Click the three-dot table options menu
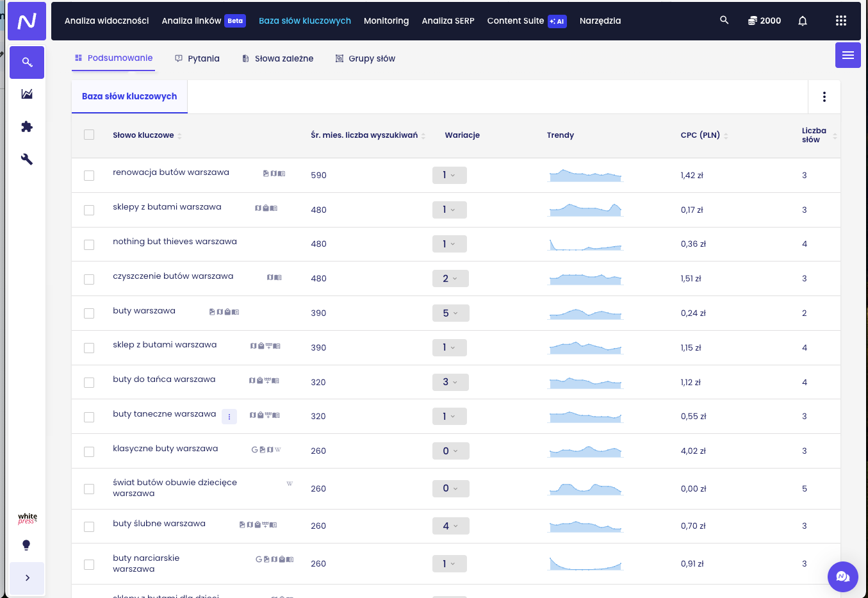Screen dimensions: 868x598 [824, 97]
